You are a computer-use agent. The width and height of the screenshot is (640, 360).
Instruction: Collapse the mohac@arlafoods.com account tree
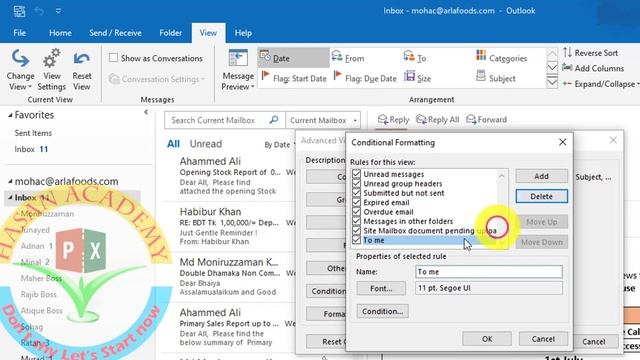pyautogui.click(x=10, y=181)
